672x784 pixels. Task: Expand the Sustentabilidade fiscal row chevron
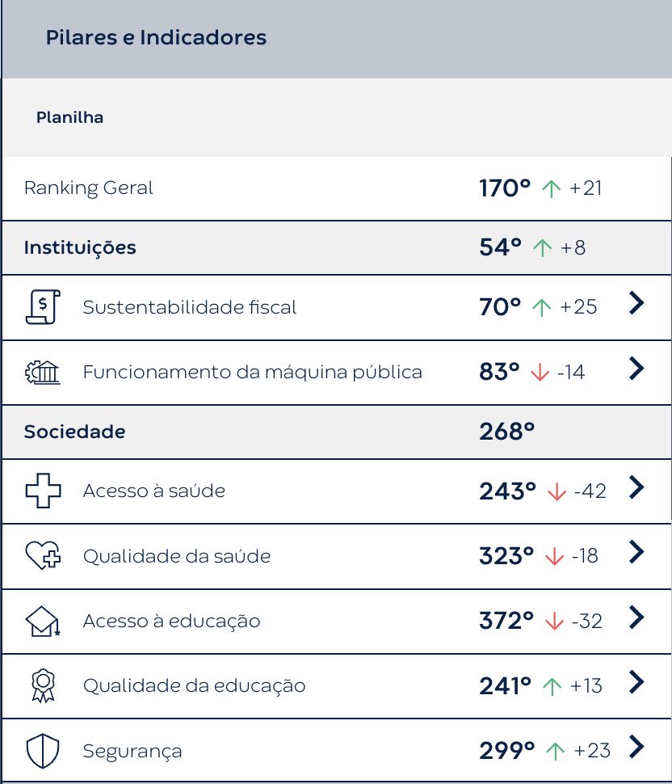pyautogui.click(x=636, y=304)
